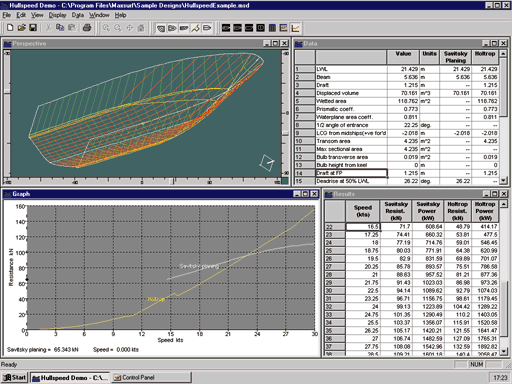
Task: Show the graph window via chart icon
Action: click(295, 28)
